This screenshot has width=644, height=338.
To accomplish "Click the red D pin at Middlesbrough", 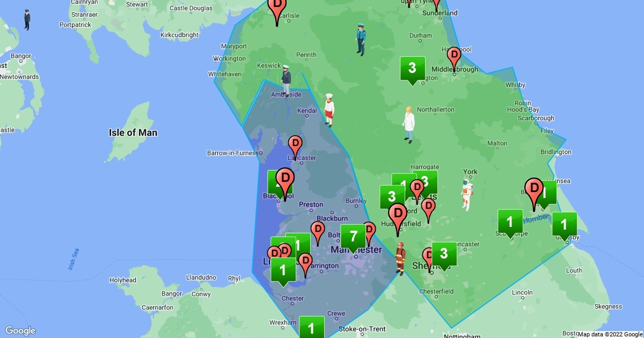I will [x=454, y=56].
